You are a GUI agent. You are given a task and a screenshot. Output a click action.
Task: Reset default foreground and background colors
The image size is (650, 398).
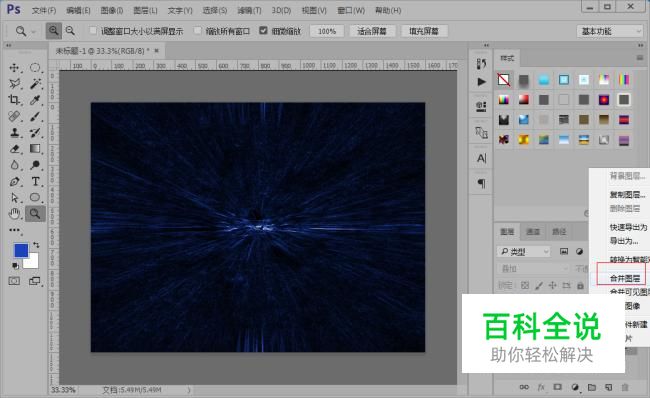coord(15,265)
